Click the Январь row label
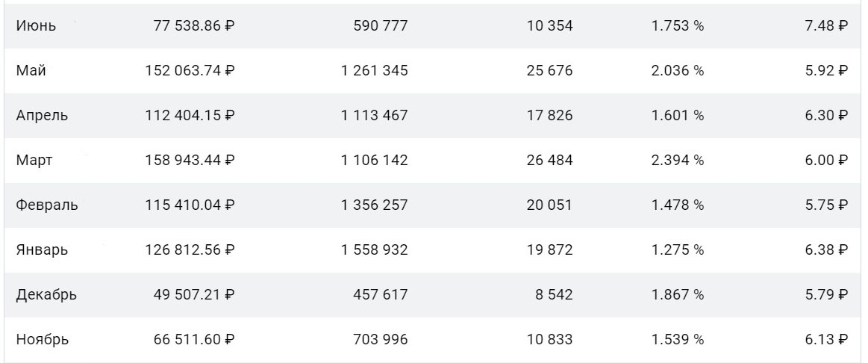868x363 pixels. click(42, 250)
